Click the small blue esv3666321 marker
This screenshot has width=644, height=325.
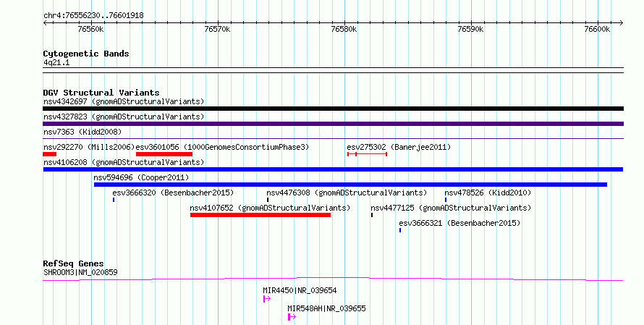[400, 230]
